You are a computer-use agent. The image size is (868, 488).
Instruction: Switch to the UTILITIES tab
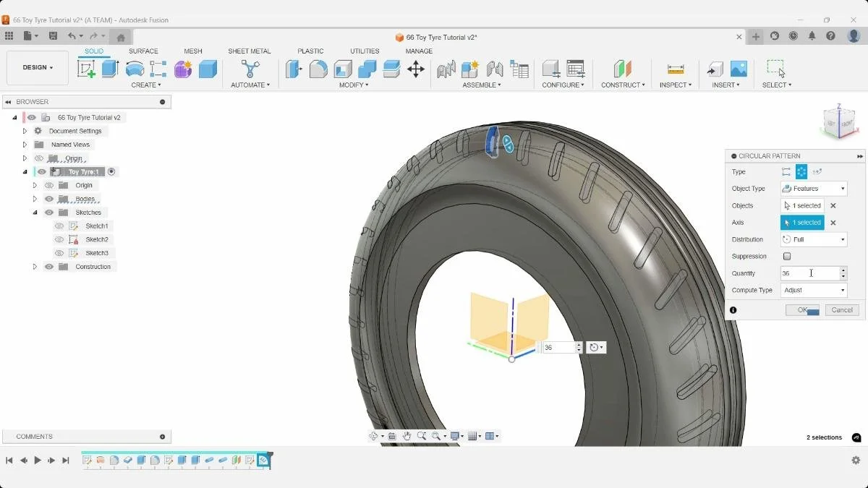pos(365,51)
